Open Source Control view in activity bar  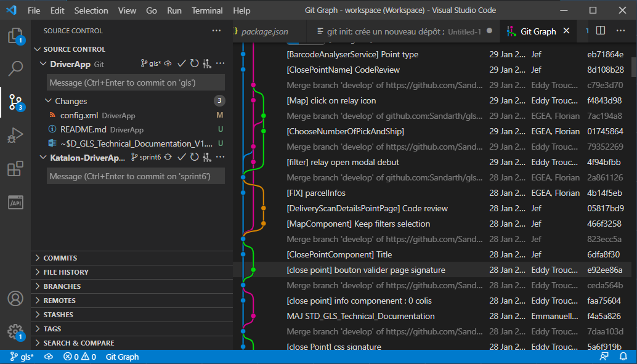tap(15, 102)
